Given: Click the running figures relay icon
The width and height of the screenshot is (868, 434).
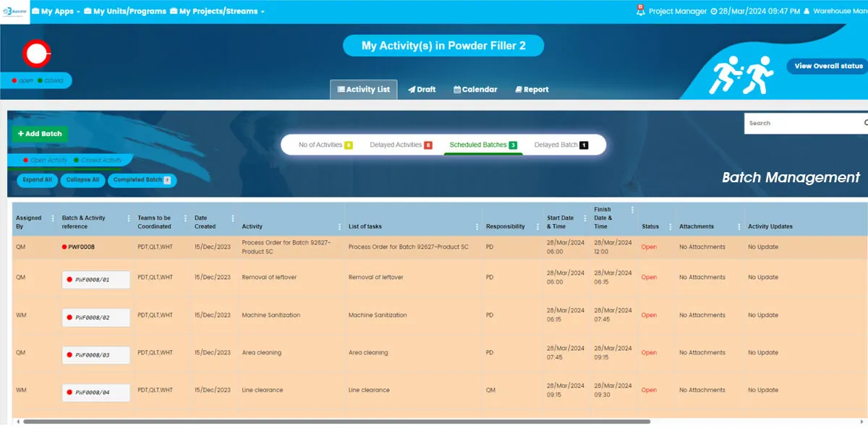Looking at the screenshot, I should click(742, 76).
